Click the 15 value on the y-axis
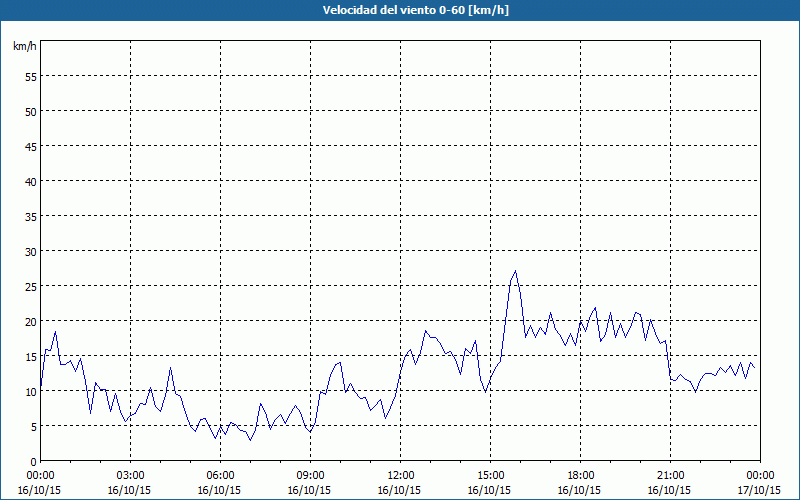The height and width of the screenshot is (500, 800). [30, 356]
